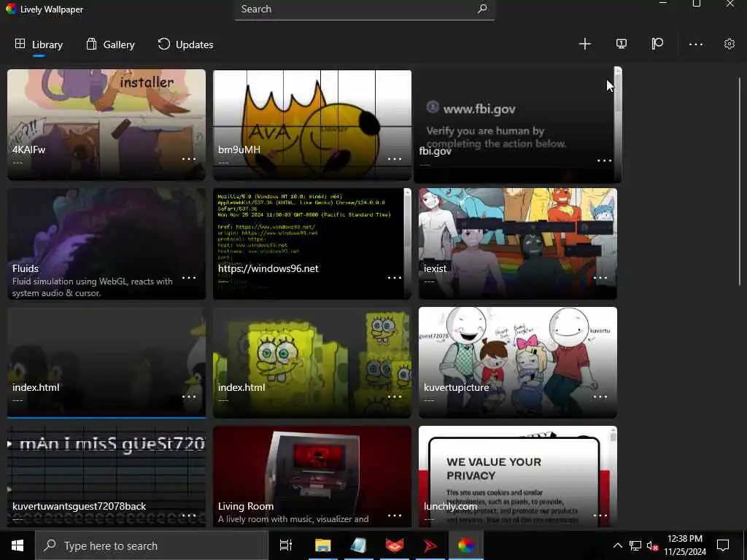Image resolution: width=747 pixels, height=560 pixels.
Task: Open more options for iexist wallpaper
Action: pos(600,278)
